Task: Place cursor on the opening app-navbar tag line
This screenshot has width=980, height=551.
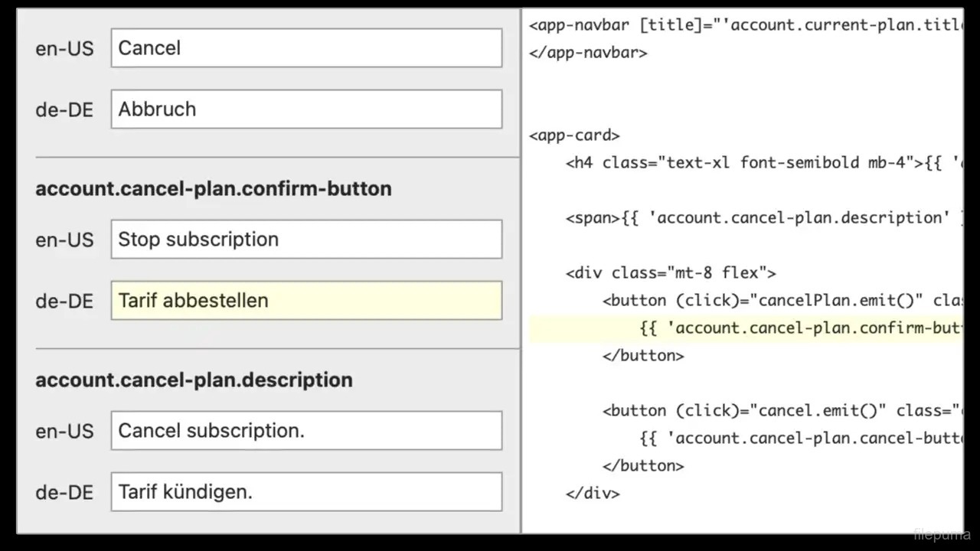Action: pos(743,25)
